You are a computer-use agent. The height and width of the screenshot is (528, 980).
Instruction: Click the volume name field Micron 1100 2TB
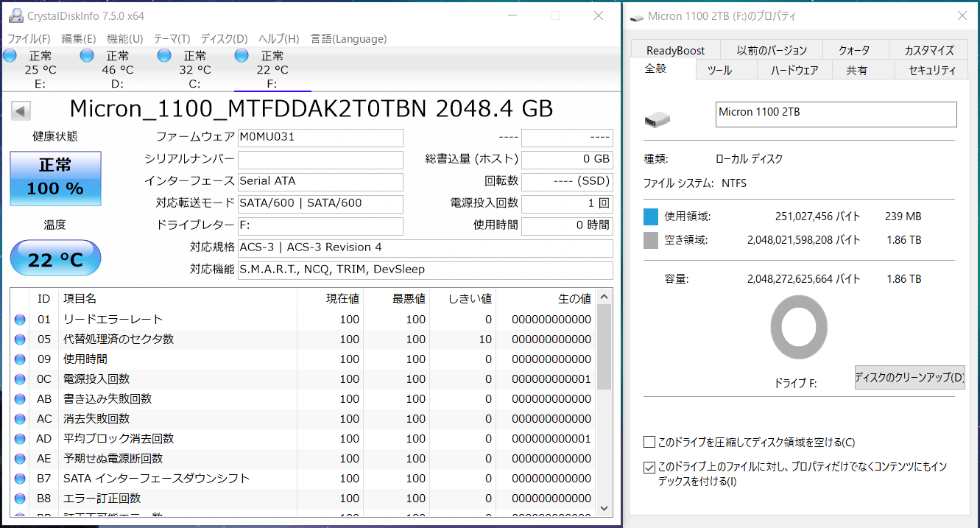coord(836,114)
